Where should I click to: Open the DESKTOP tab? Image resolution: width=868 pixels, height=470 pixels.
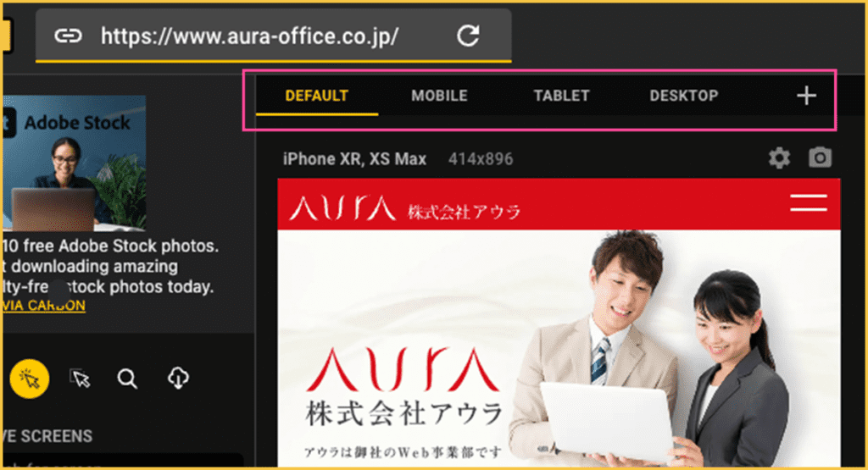coord(684,96)
